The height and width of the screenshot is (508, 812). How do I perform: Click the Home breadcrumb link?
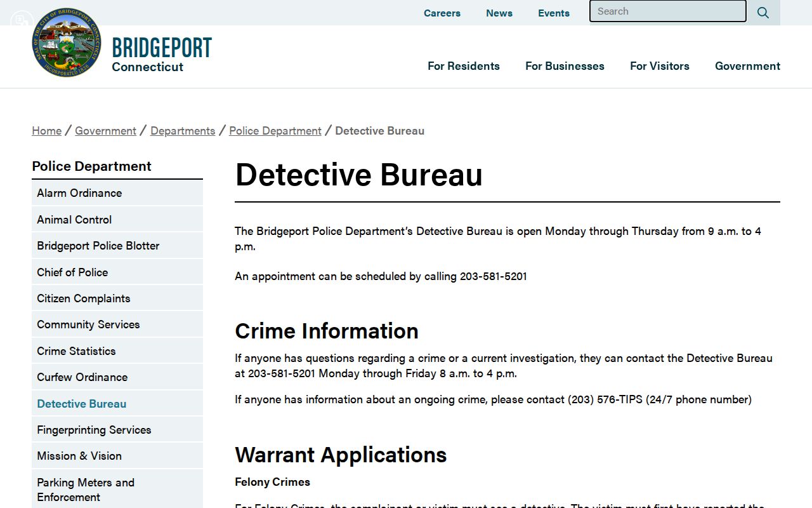(x=47, y=131)
